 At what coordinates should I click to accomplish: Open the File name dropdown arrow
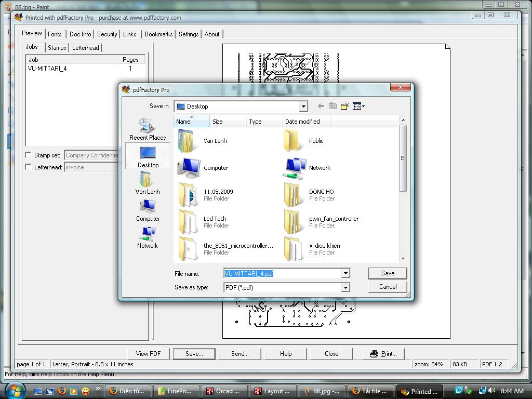345,273
